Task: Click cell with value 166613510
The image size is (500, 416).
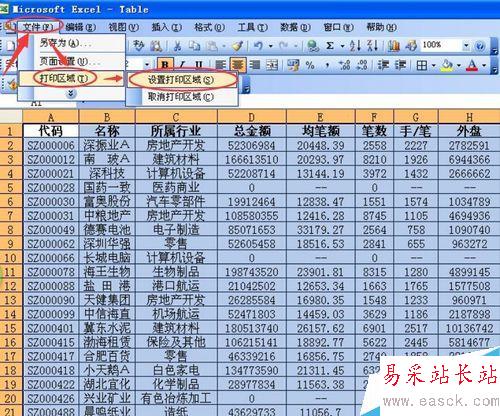Action: click(x=252, y=159)
